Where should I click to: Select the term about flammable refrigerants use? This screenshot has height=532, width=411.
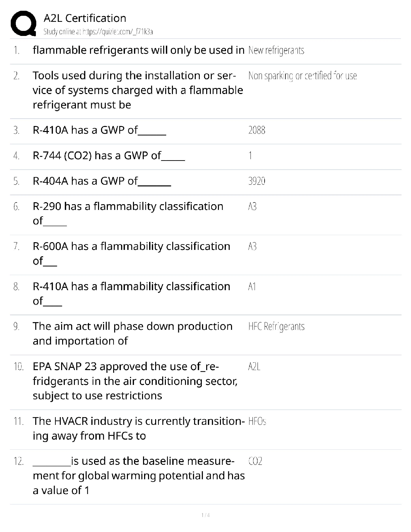[138, 50]
